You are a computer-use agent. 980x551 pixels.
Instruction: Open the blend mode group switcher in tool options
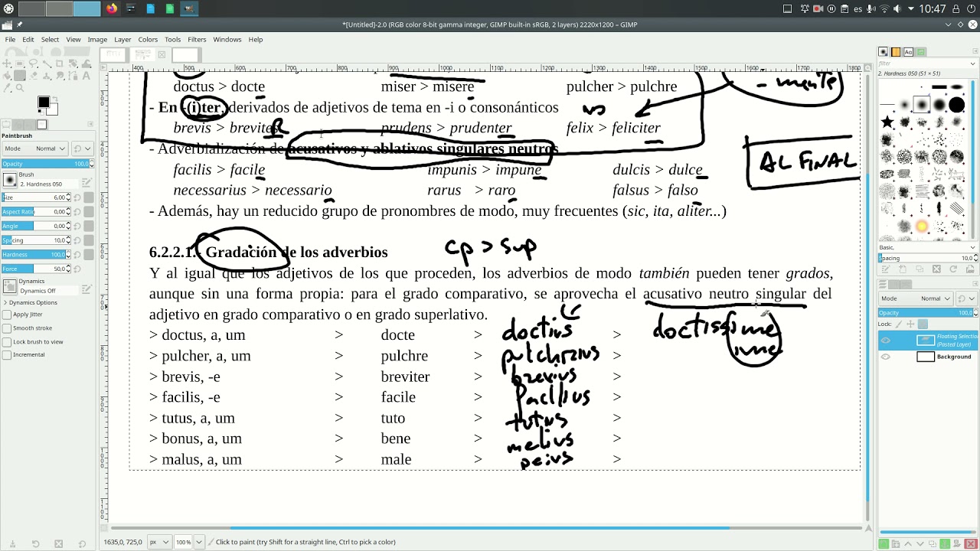tap(83, 148)
